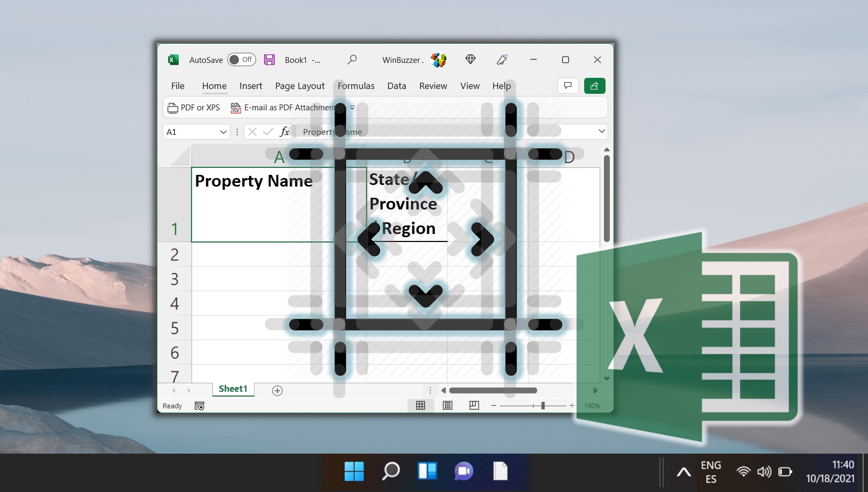The height and width of the screenshot is (492, 868).
Task: Click the WinBuzzer account avatar
Action: pyautogui.click(x=439, y=60)
